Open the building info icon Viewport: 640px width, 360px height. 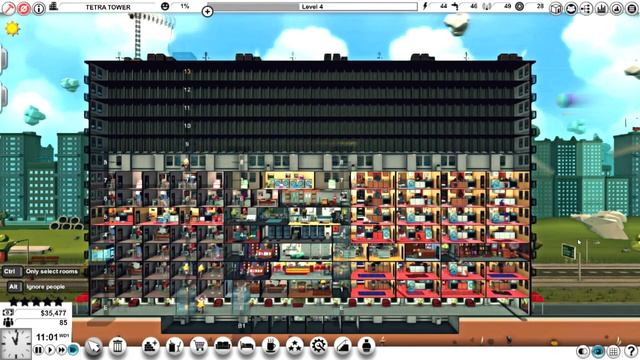pyautogui.click(x=39, y=8)
